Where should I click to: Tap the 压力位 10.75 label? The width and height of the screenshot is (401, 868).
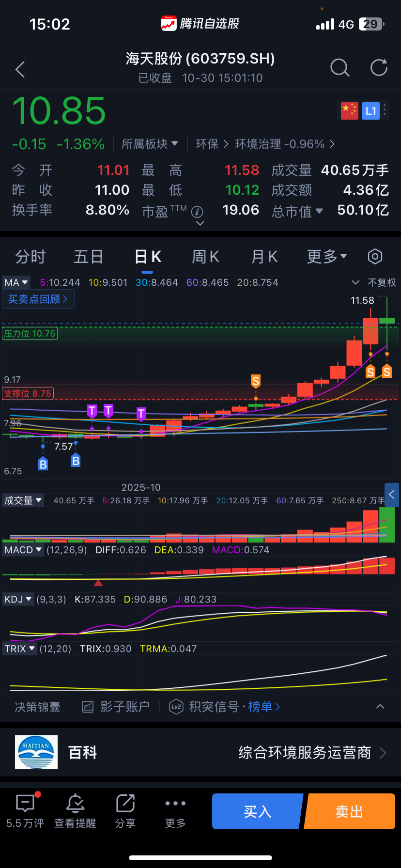click(30, 333)
